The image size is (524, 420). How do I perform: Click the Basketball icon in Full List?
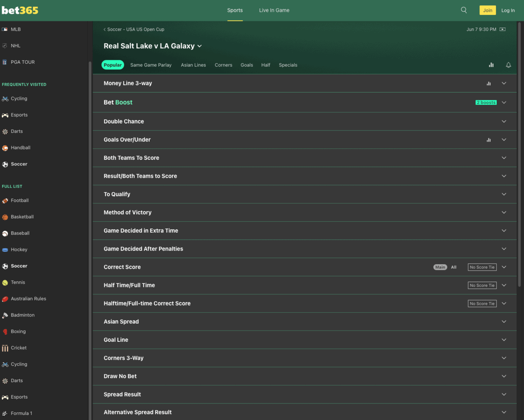pyautogui.click(x=5, y=217)
